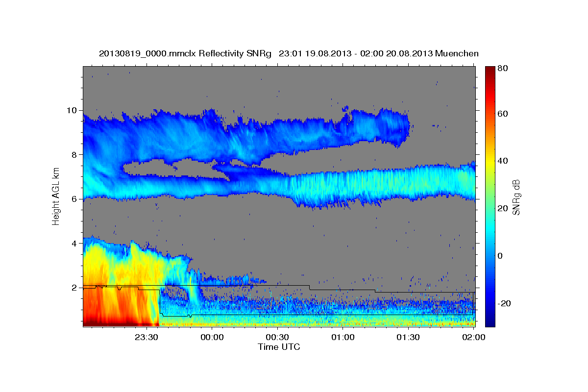Click the 00:00 time tick label
The image size is (588, 392).
pos(212,337)
